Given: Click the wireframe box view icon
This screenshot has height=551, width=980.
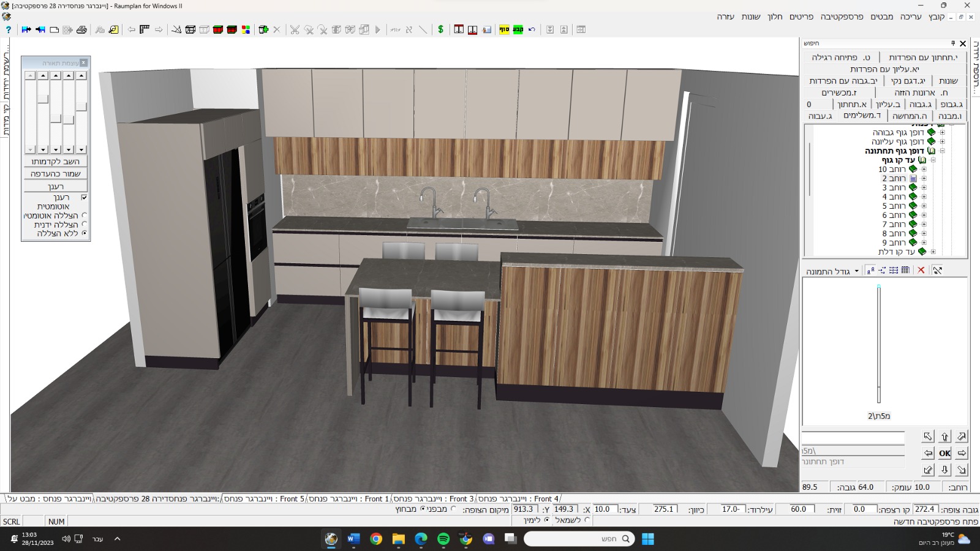Looking at the screenshot, I should tap(190, 29).
